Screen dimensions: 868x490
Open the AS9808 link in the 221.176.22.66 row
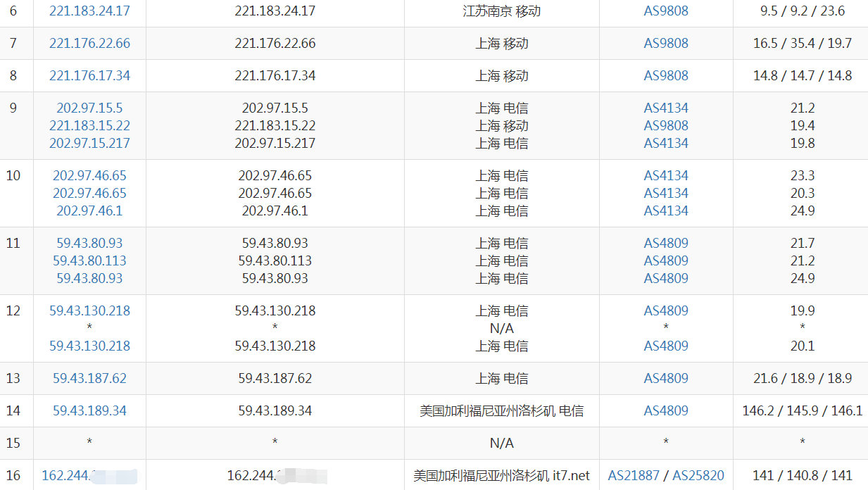point(666,43)
